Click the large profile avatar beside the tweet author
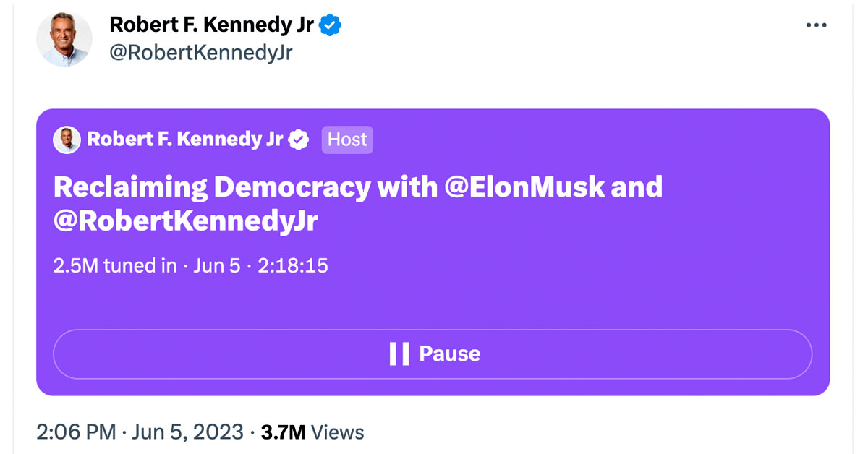This screenshot has height=454, width=868. click(x=64, y=40)
